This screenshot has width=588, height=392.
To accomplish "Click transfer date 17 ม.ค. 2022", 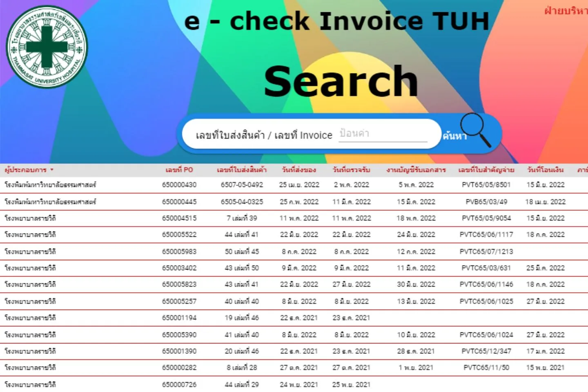I will coord(545,351).
